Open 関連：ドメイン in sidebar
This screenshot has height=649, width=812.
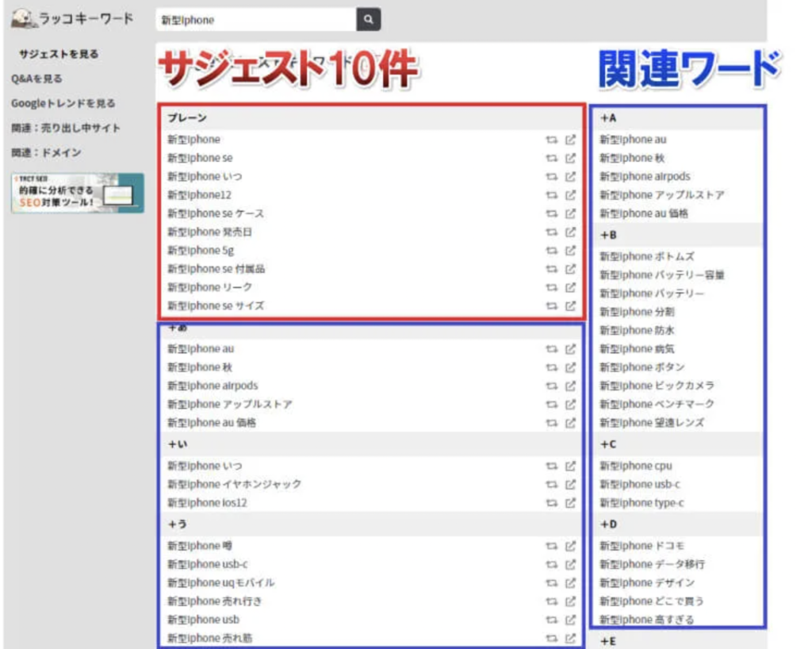click(47, 153)
